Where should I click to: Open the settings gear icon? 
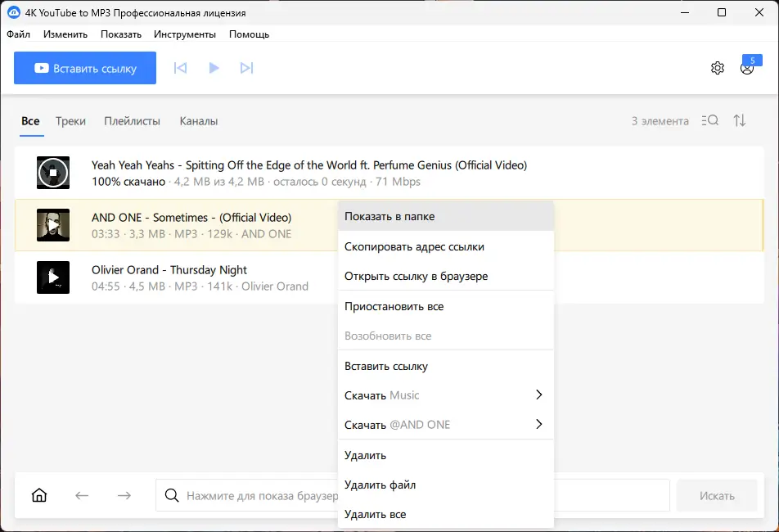[718, 68]
